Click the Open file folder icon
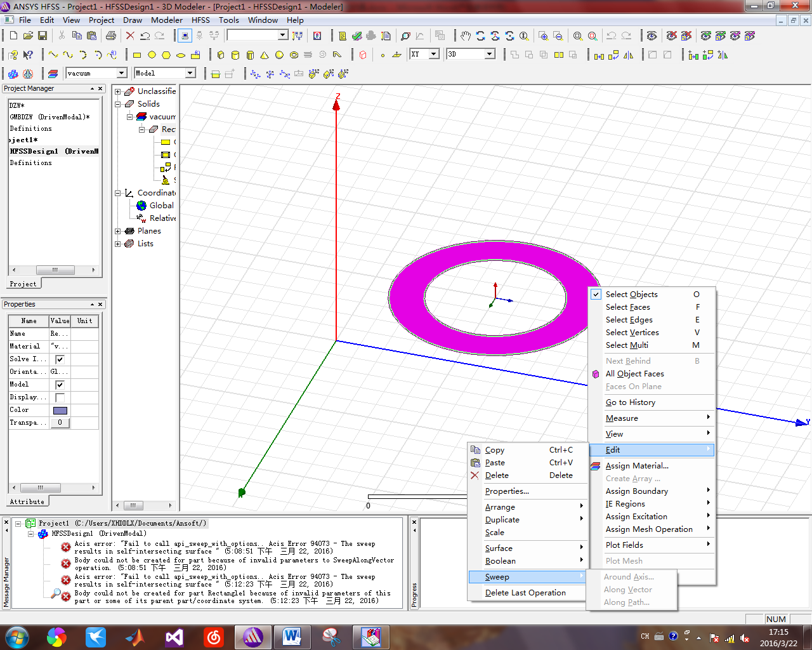This screenshot has width=812, height=650. click(x=28, y=36)
